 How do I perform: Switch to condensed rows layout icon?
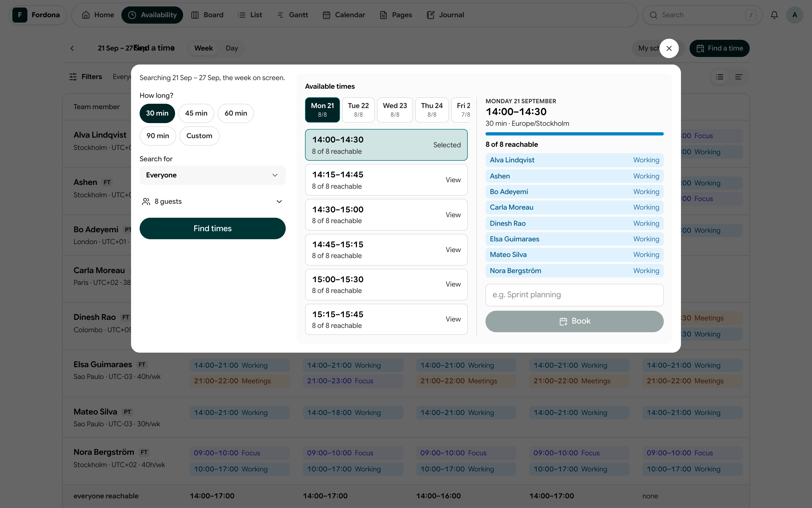(x=738, y=77)
